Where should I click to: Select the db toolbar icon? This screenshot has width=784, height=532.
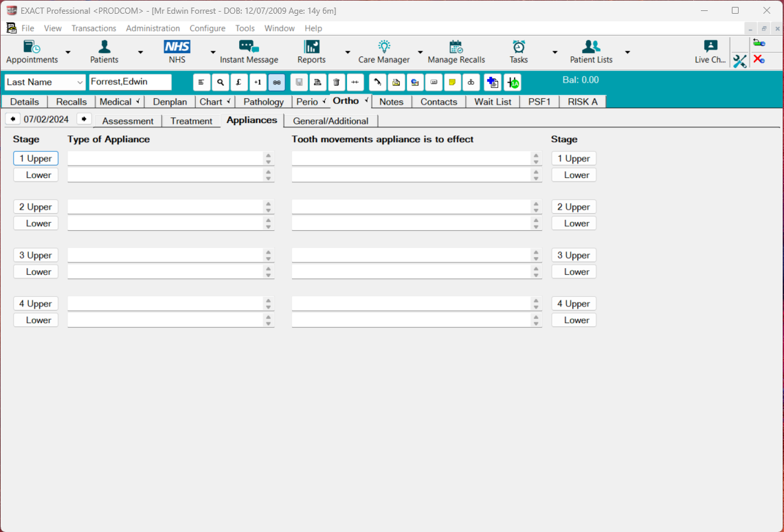tap(471, 82)
